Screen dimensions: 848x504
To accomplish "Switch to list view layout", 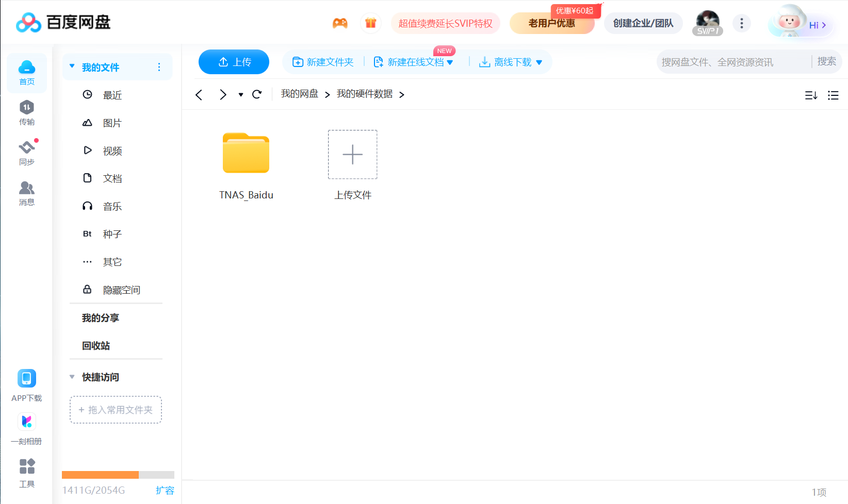I will tap(833, 95).
